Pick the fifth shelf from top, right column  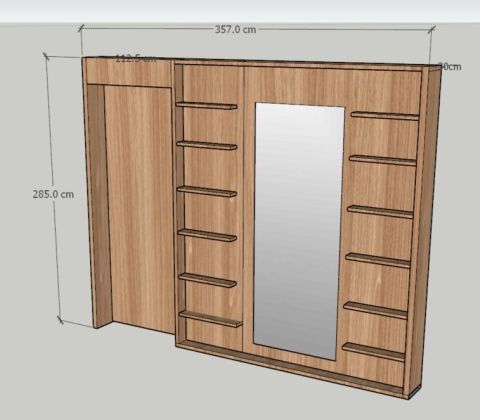pos(376,310)
